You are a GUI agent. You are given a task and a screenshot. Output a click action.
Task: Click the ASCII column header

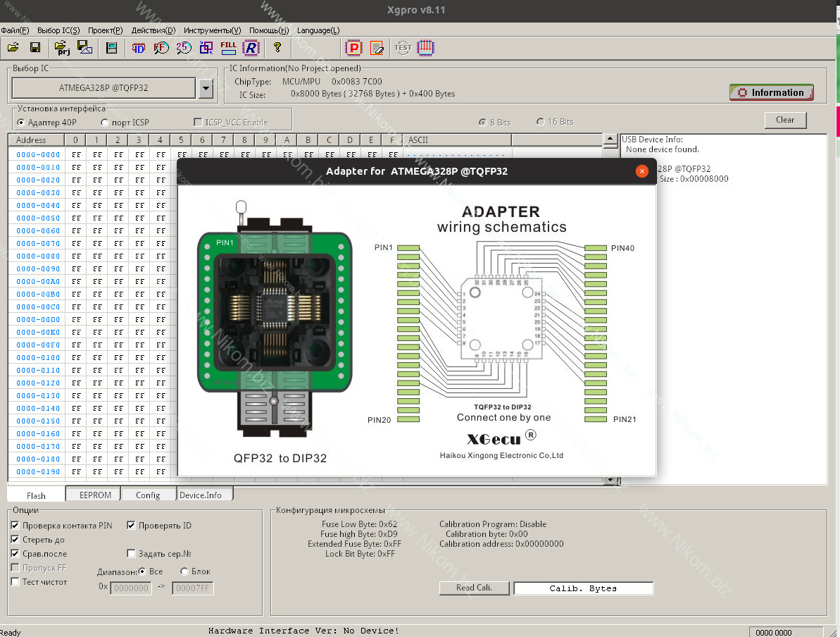457,140
